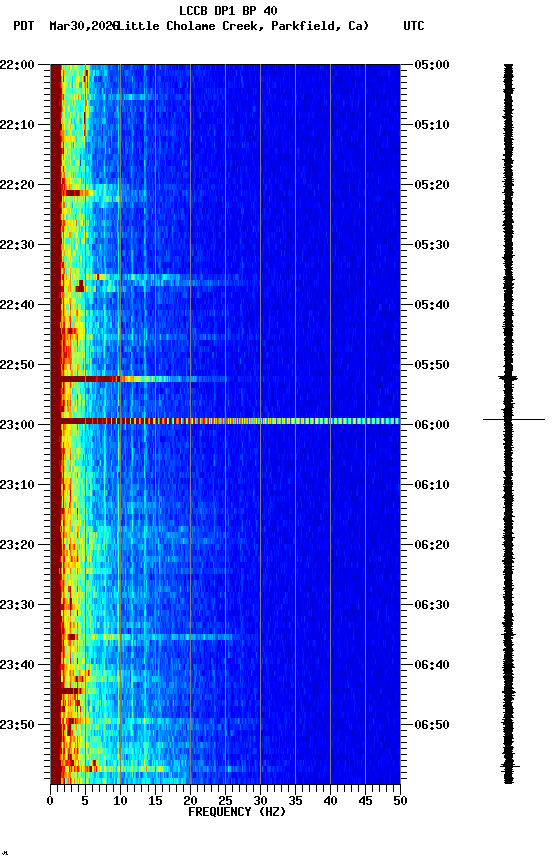Click the 23:30 PDT time label
This screenshot has width=552, height=864.
[x=17, y=605]
